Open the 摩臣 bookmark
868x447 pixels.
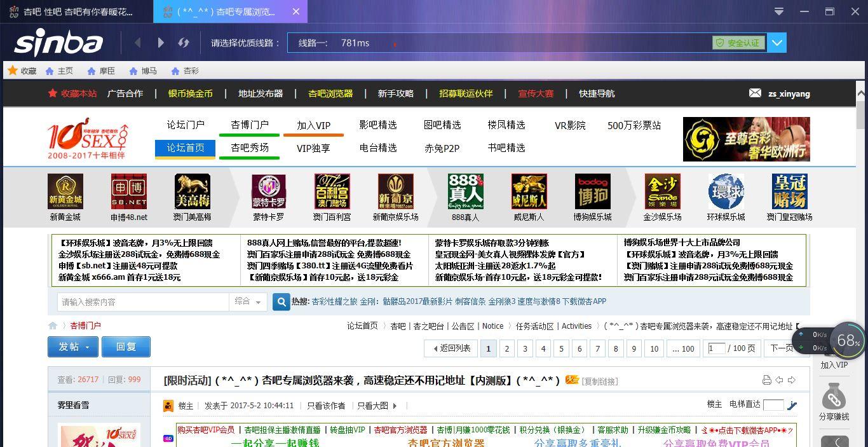pos(101,71)
